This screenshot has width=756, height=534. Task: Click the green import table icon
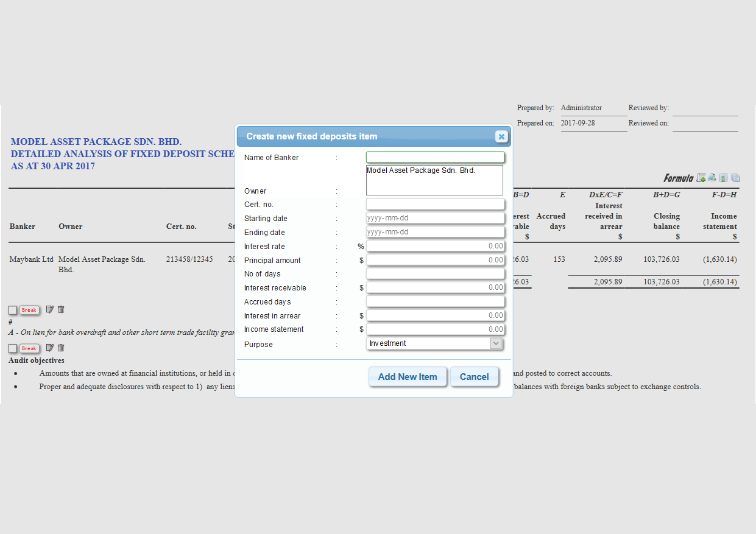(723, 178)
